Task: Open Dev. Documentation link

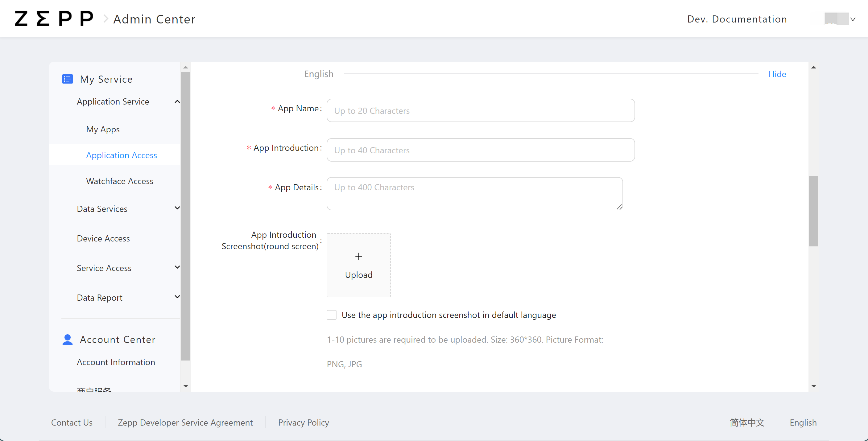Action: pos(737,19)
